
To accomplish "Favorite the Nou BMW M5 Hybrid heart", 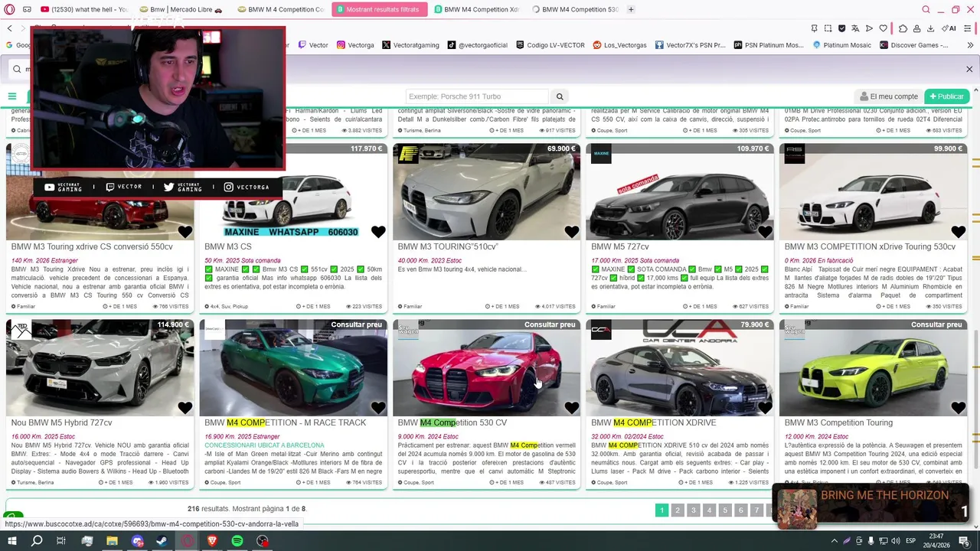I will point(185,408).
